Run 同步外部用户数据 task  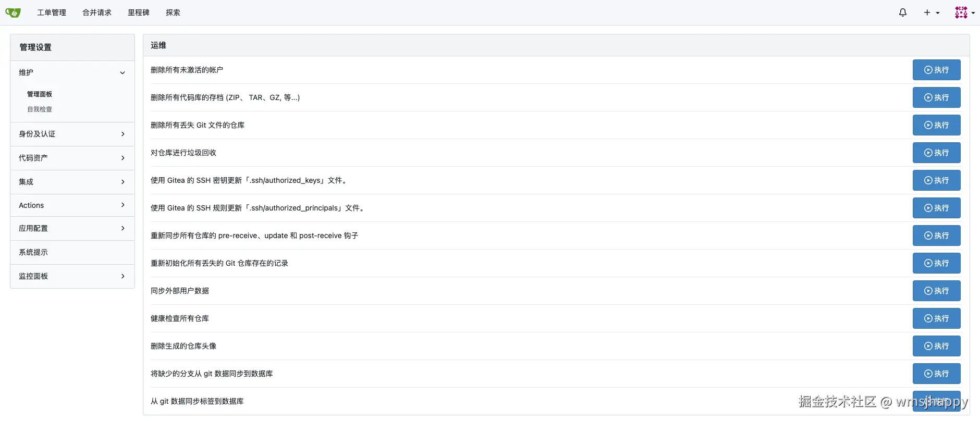[x=936, y=291]
